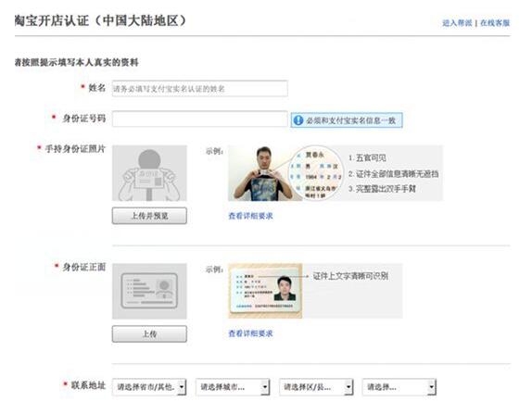Open 查看详细要求 link under ID front example

coord(250,333)
